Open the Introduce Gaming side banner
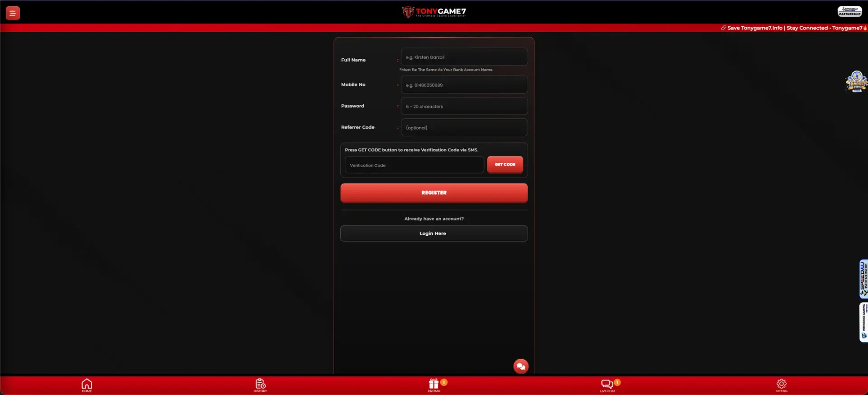This screenshot has height=395, width=868. (863, 322)
